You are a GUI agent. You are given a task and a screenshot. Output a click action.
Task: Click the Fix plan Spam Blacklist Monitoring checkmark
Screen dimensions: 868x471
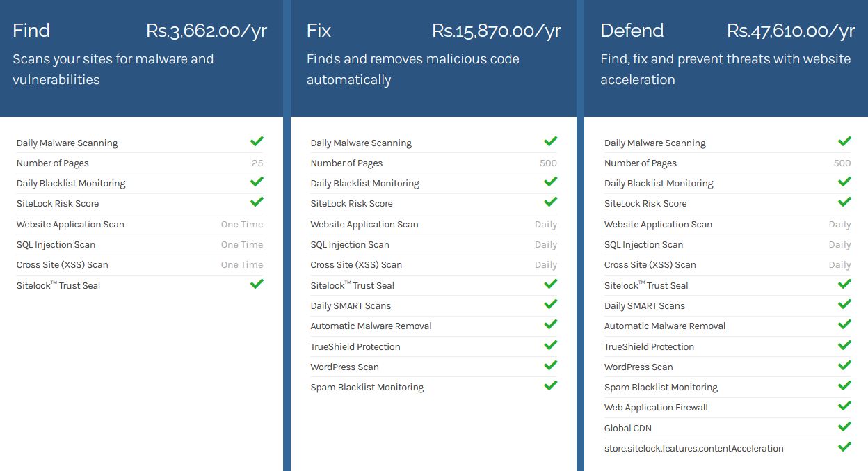pyautogui.click(x=550, y=385)
